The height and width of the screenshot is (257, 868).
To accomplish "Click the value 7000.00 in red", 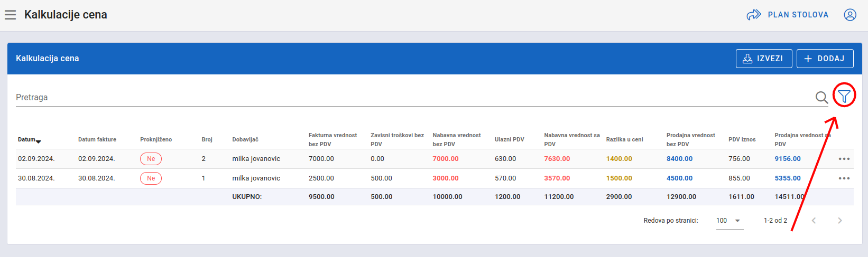I will [x=446, y=159].
